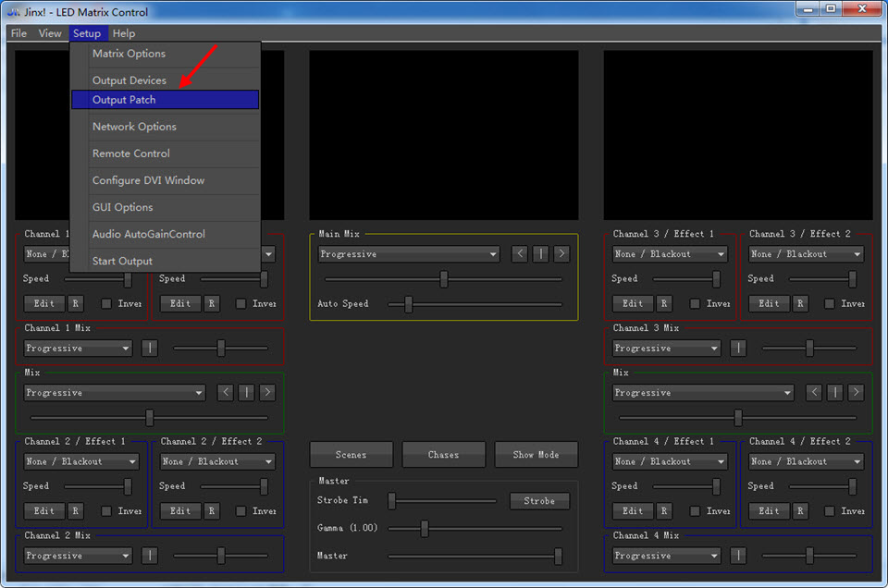Click R button in Channel 1 Effect 2

pos(211,303)
